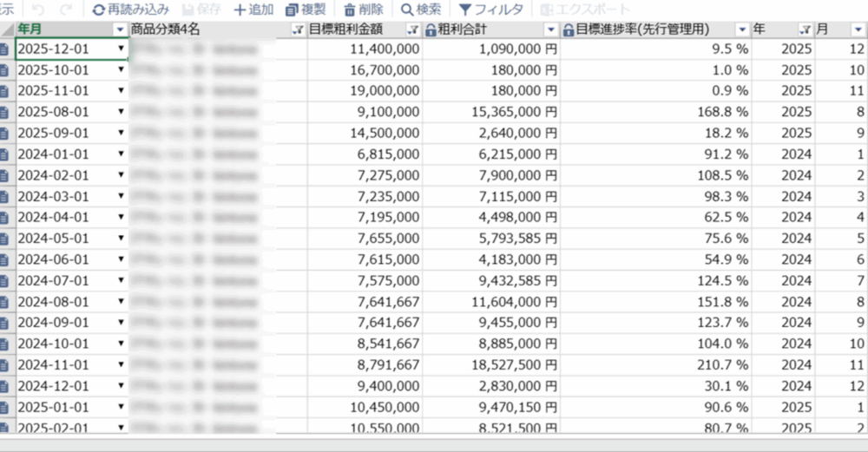This screenshot has width=868, height=452.
Task: Open the 目標粗利金額 column header dropdown
Action: (x=413, y=30)
